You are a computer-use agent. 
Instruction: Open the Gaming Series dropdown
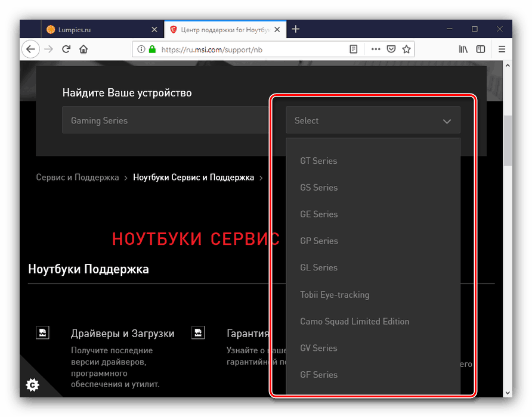166,120
